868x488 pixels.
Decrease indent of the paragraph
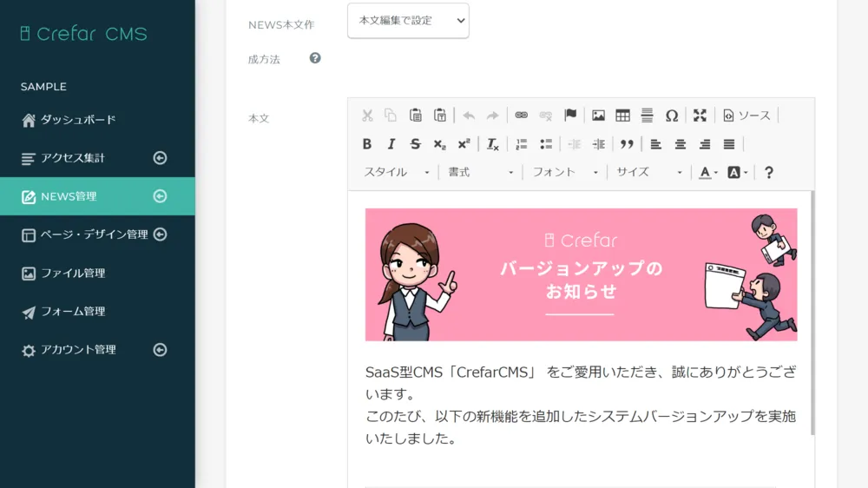(575, 144)
